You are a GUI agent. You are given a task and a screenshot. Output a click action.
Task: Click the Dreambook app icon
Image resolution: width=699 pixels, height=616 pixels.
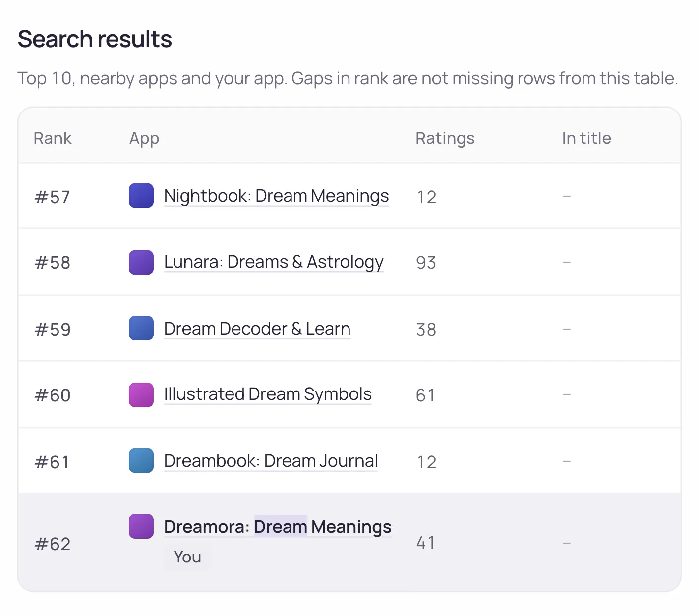tap(141, 461)
